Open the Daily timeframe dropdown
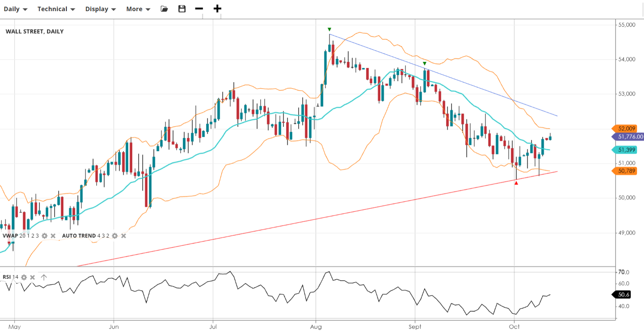644x334 pixels. (16, 9)
